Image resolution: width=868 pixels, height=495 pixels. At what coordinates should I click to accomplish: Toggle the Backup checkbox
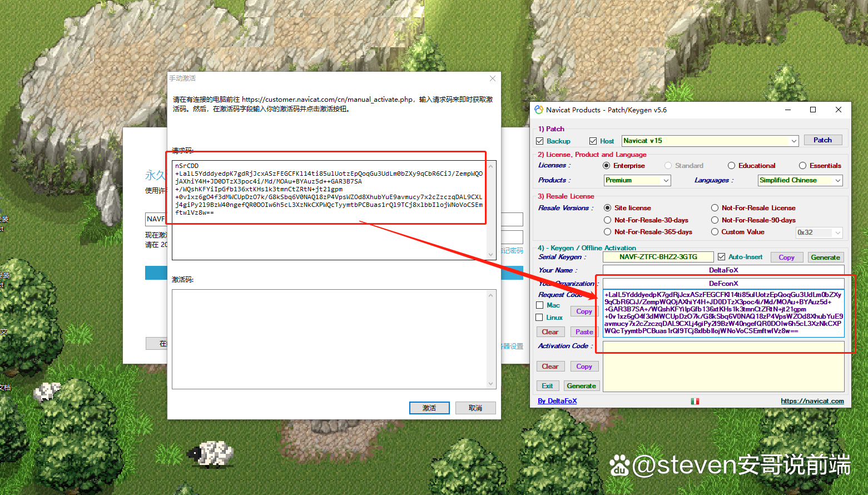pyautogui.click(x=540, y=141)
